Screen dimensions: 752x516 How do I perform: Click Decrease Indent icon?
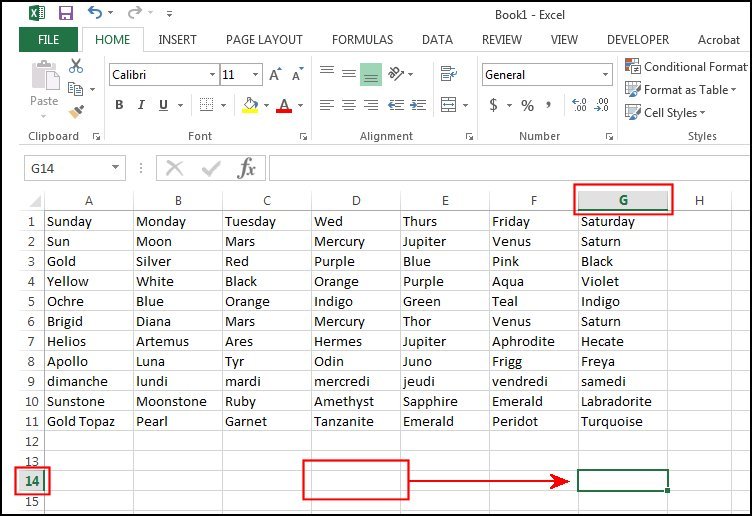[x=396, y=105]
